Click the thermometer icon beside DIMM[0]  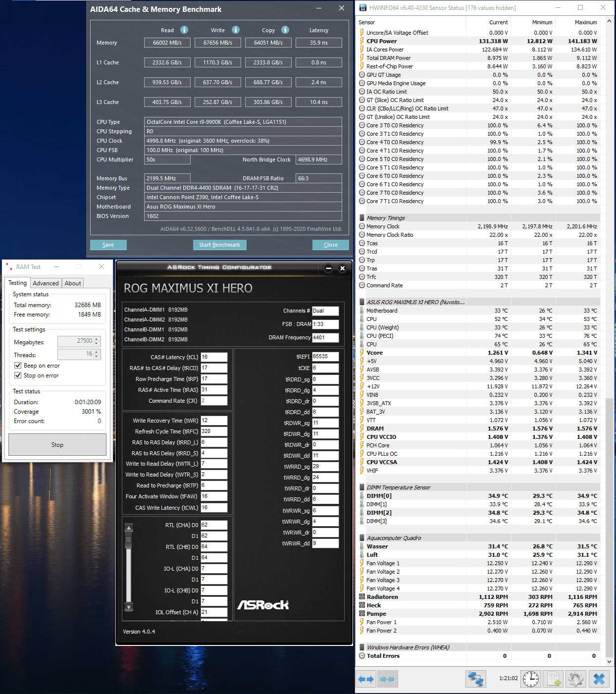tap(362, 496)
